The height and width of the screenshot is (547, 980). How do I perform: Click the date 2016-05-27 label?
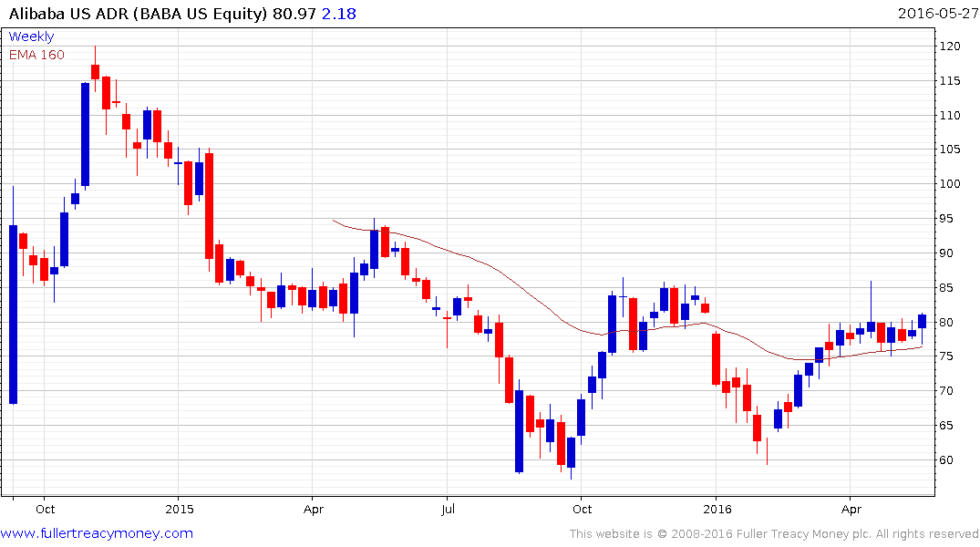click(x=937, y=13)
